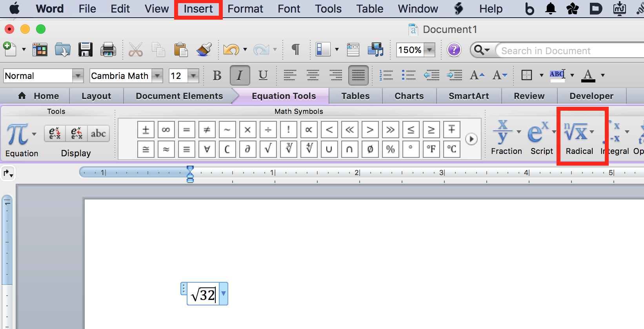
Task: Click the New Document icon
Action: (x=10, y=49)
